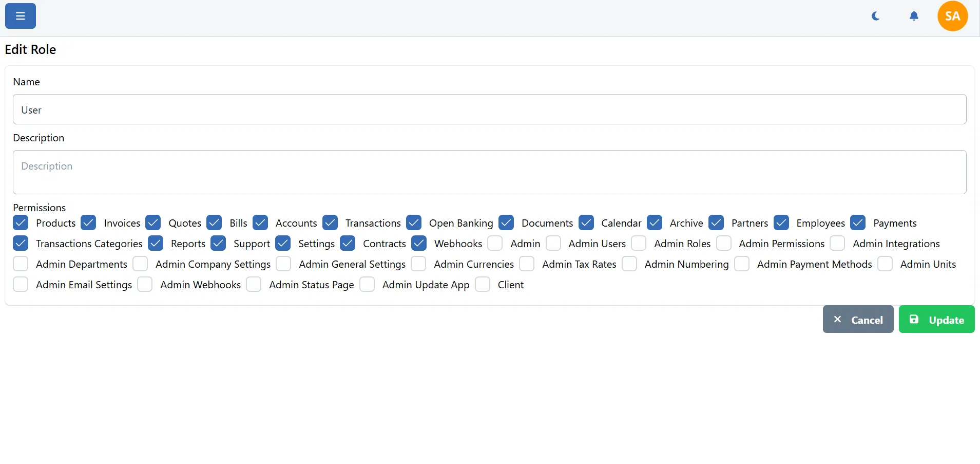Uncheck the Invoices permission
The width and height of the screenshot is (980, 464).
pos(88,223)
